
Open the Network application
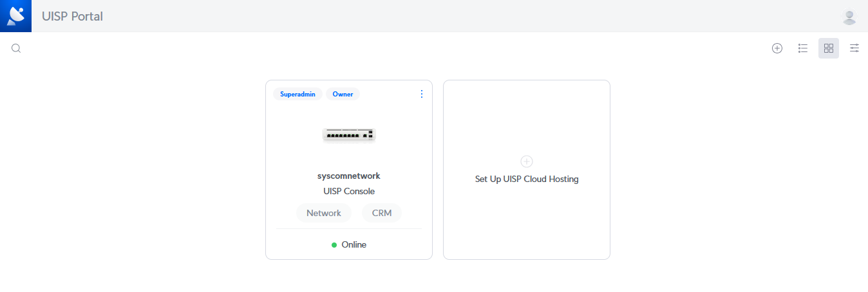(324, 213)
